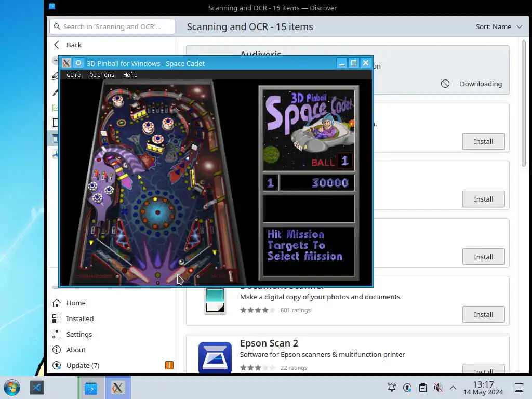This screenshot has height=399, width=532.
Task: Click the pinball table playfield
Action: click(158, 182)
